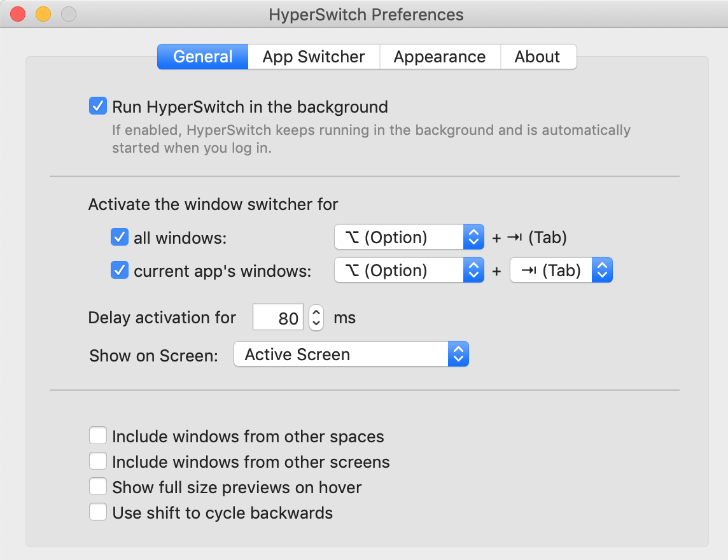Toggle the all windows checkbox
This screenshot has width=728, height=560.
point(120,237)
